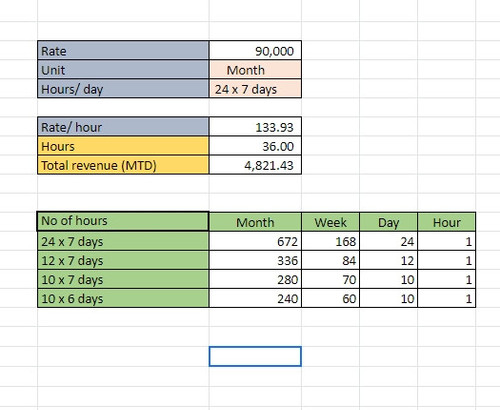Select the Unit label cell
500x410 pixels.
[x=123, y=69]
